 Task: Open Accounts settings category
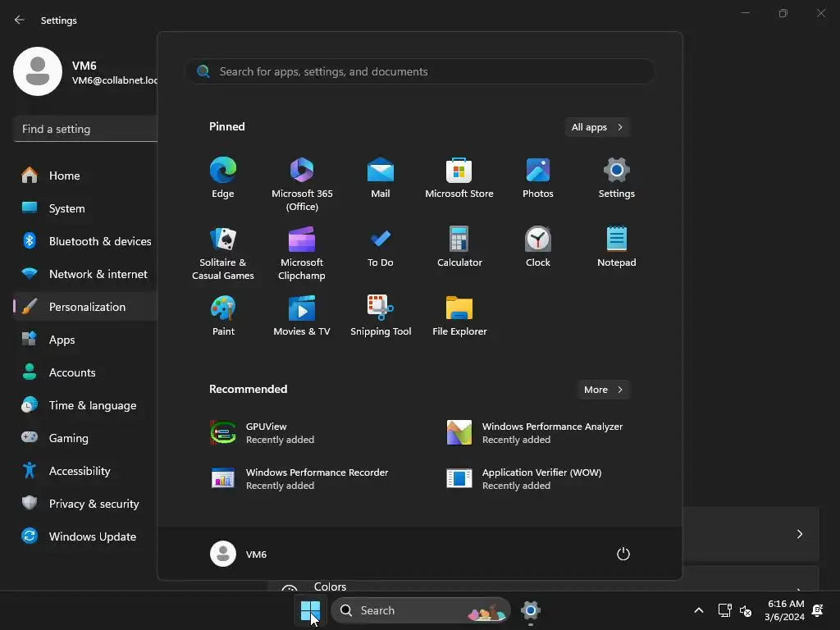85,372
